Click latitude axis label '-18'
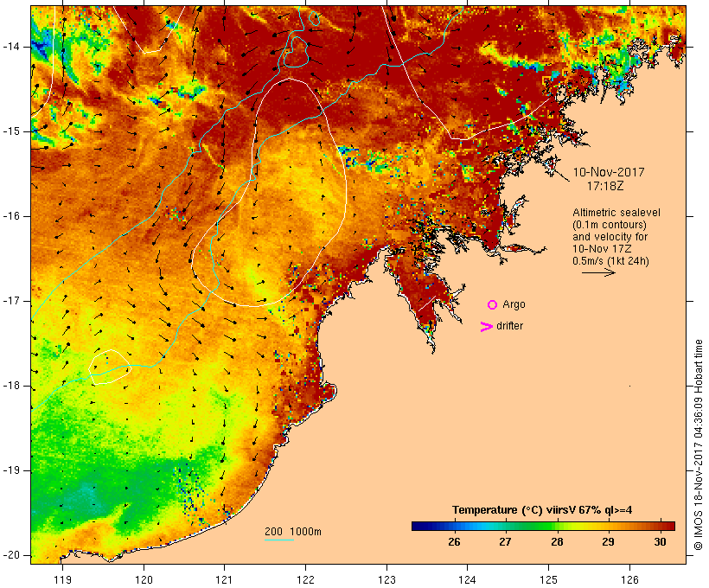This screenshot has height=588, width=709. click(11, 386)
